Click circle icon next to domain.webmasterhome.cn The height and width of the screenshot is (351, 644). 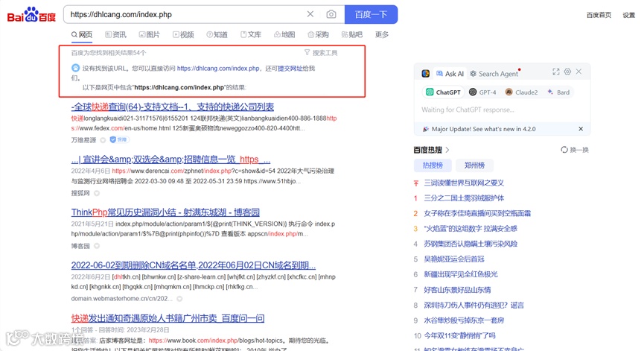(x=179, y=298)
